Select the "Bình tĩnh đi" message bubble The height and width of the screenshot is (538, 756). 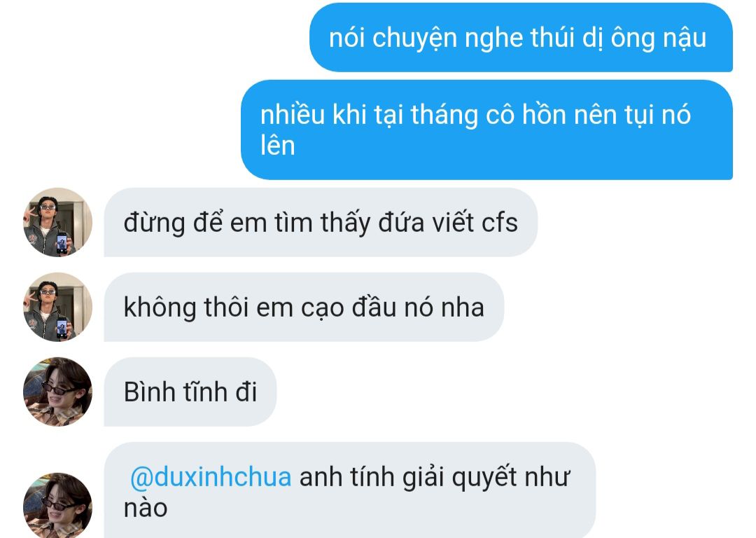pyautogui.click(x=190, y=392)
